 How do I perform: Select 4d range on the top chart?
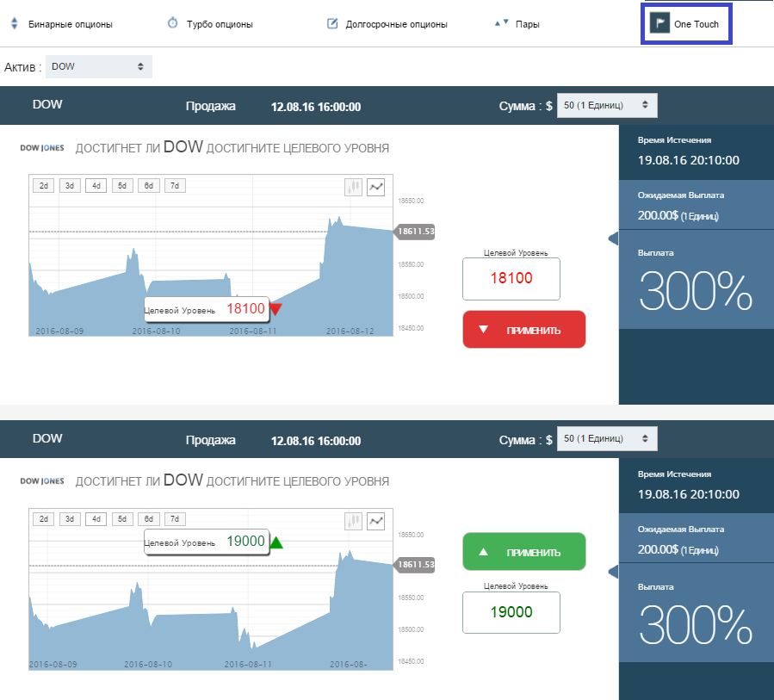pos(96,186)
